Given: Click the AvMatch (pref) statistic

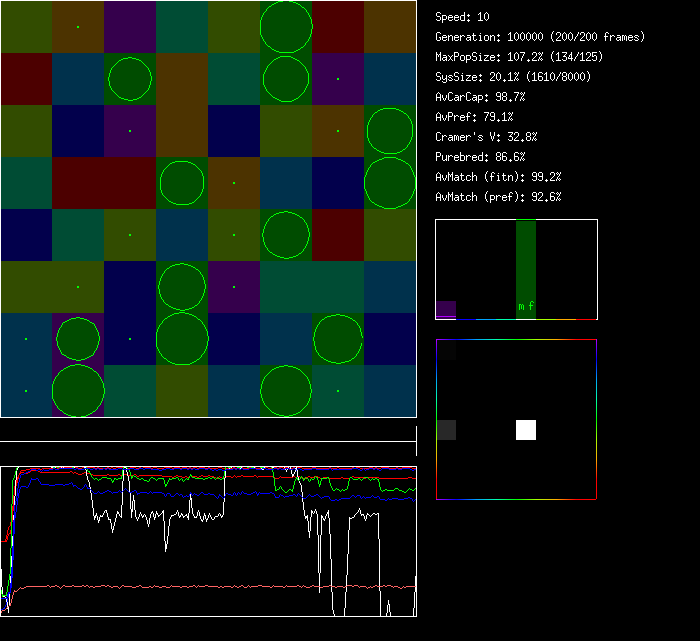Looking at the screenshot, I should 498,197.
